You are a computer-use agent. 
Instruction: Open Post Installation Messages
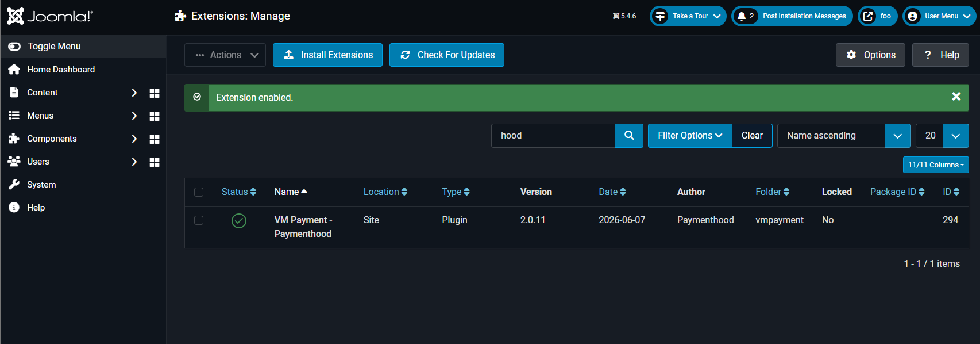[x=792, y=16]
